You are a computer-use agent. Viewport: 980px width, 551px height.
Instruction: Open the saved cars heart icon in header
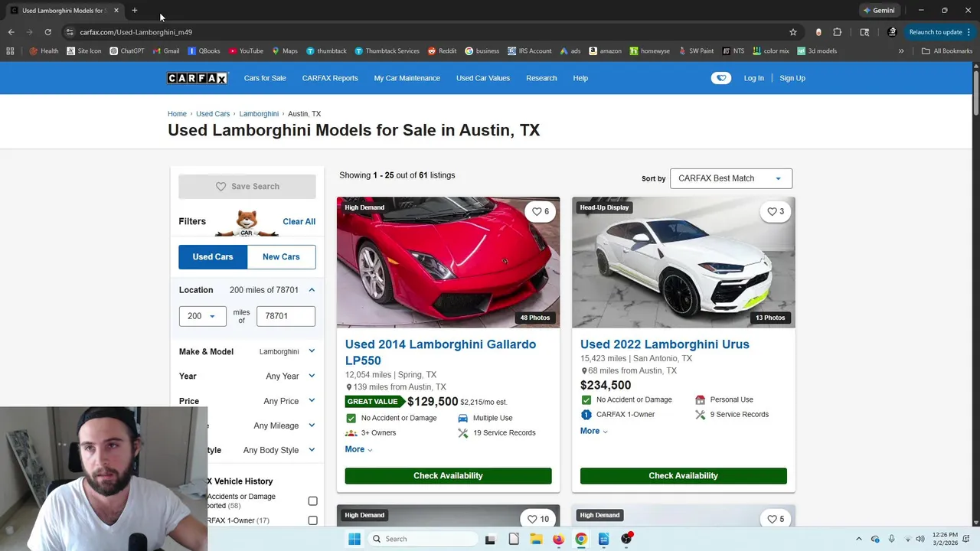[x=720, y=78]
